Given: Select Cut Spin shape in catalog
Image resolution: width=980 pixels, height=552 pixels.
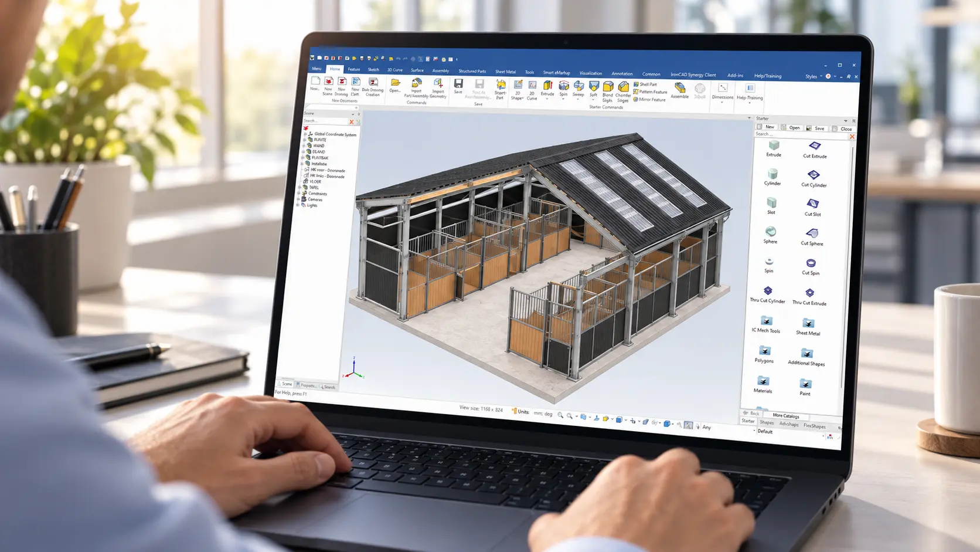Looking at the screenshot, I should (811, 266).
